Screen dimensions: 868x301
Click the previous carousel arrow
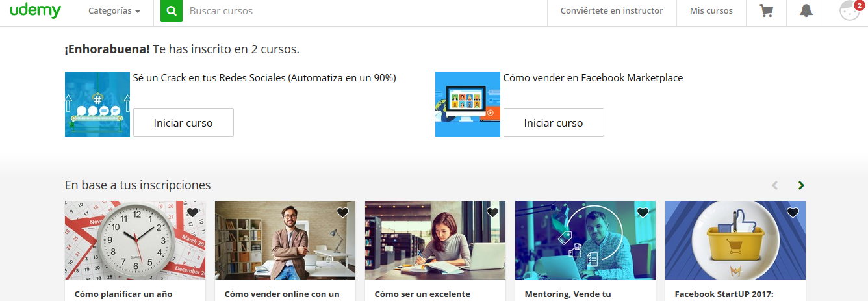click(774, 185)
